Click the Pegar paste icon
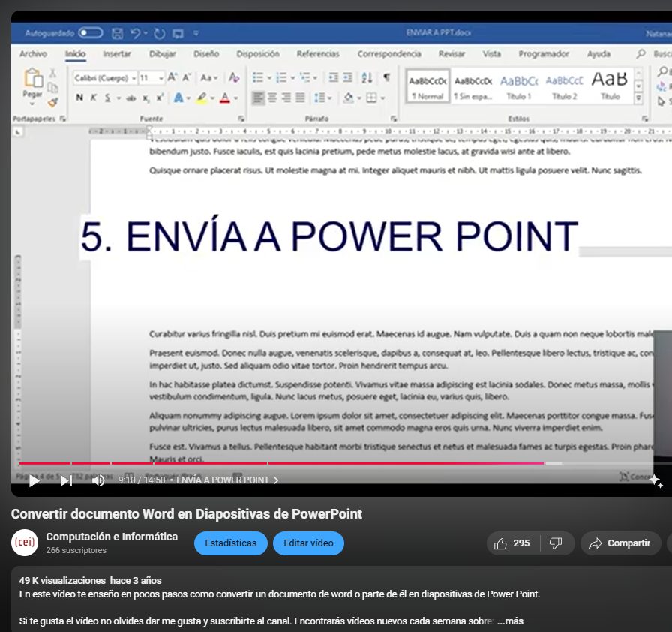672x632 pixels. pyautogui.click(x=32, y=83)
